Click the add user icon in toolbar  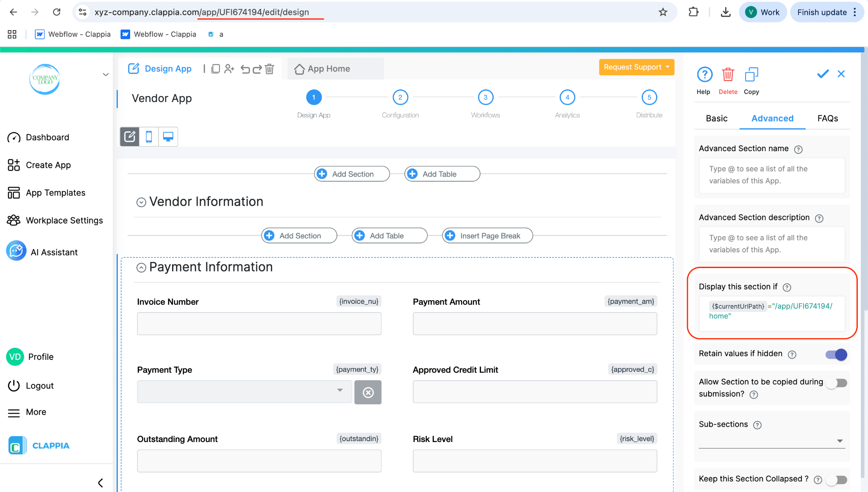(229, 69)
